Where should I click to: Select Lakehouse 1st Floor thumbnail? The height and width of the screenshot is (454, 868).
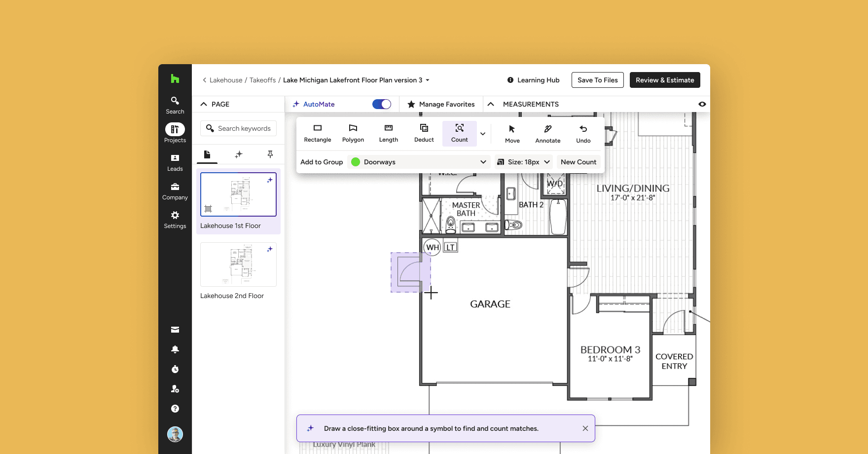(239, 194)
